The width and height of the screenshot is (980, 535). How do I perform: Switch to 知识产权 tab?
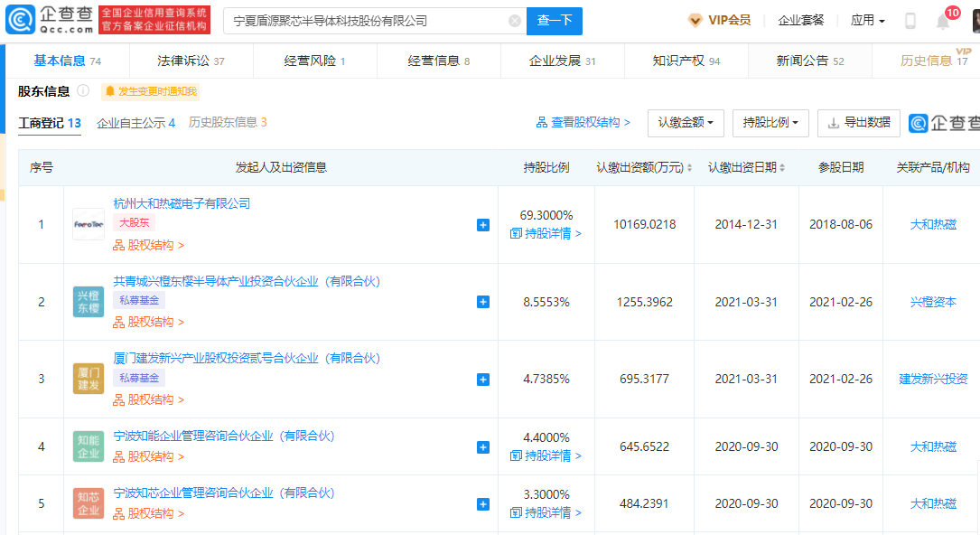pyautogui.click(x=686, y=61)
